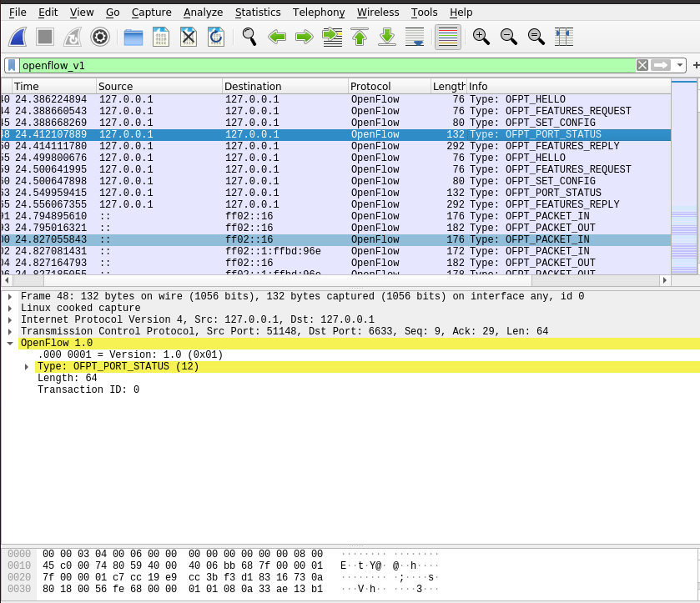Toggle auto-scroll to last packet
Image resolution: width=700 pixels, height=603 pixels.
415,37
